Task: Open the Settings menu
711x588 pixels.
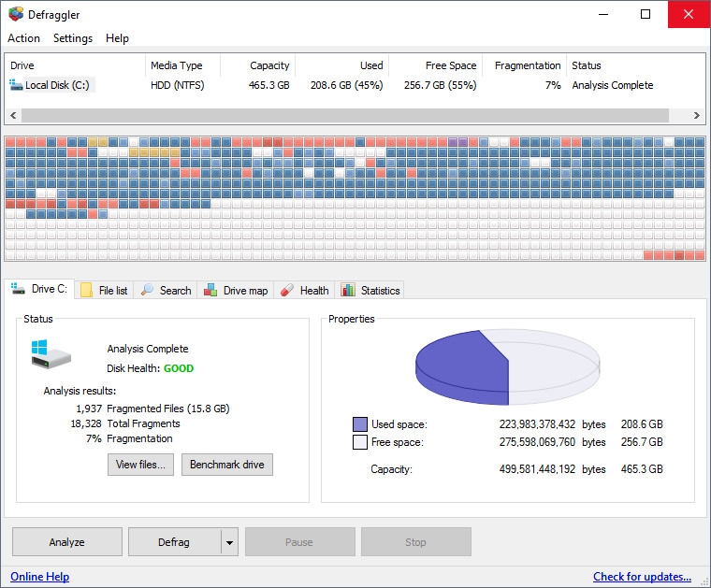Action: click(x=73, y=38)
